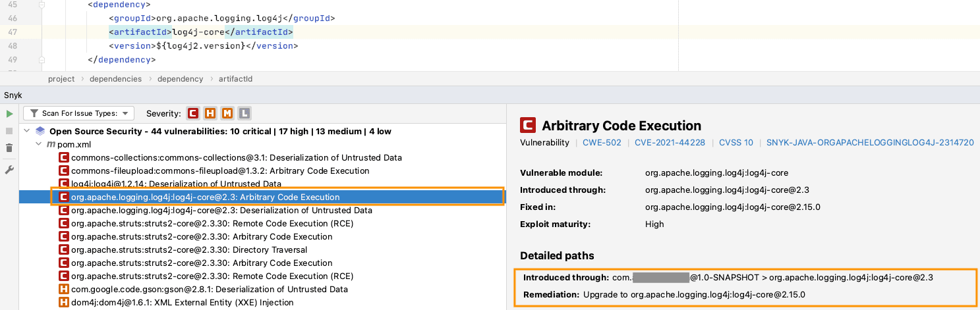This screenshot has width=980, height=310.
Task: Click log4j-core text in editor
Action: tap(198, 32)
